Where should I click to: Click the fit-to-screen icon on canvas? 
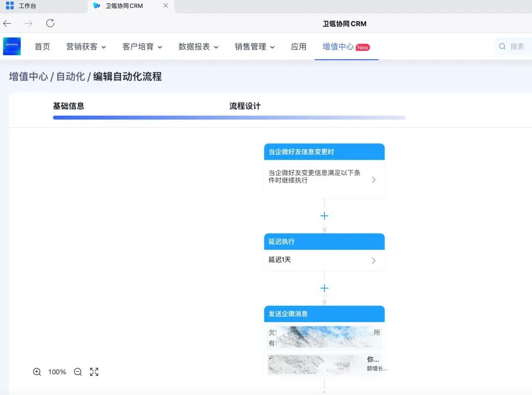pos(94,372)
